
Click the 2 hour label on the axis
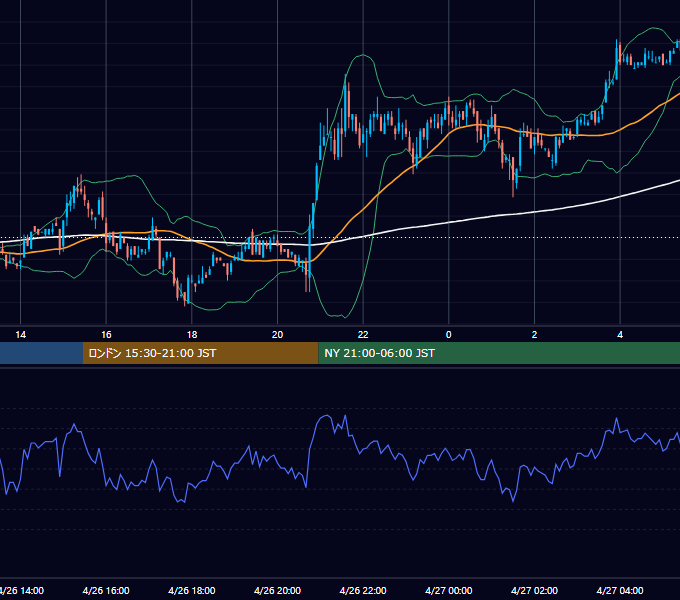(534, 335)
